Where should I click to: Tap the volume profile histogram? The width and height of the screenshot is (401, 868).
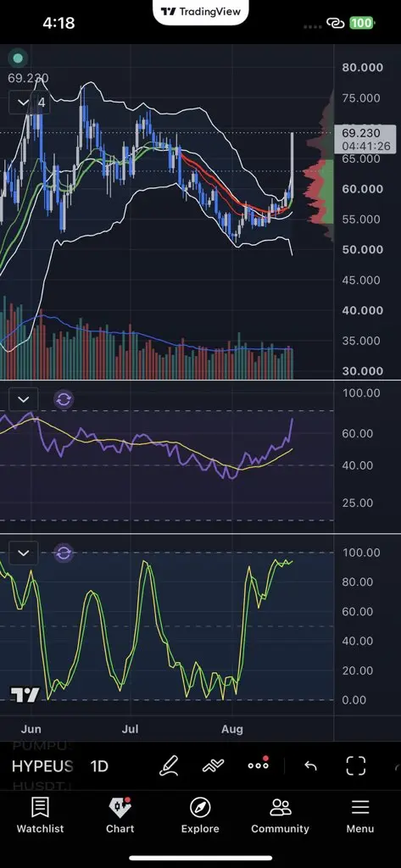(320, 166)
